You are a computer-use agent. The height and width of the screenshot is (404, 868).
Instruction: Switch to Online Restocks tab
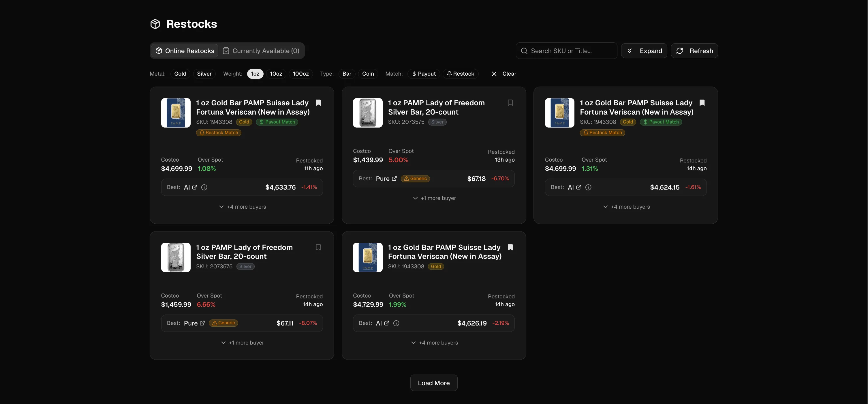pyautogui.click(x=185, y=51)
